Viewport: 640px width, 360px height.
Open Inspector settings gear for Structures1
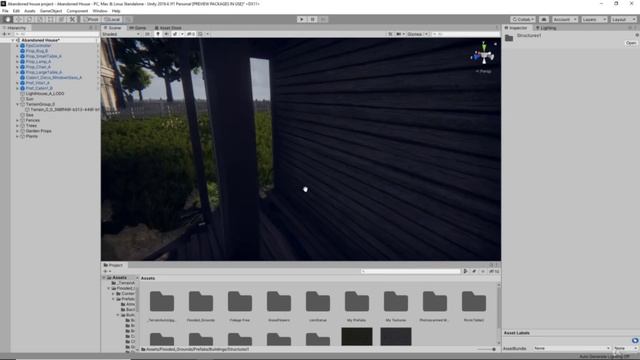click(x=636, y=36)
